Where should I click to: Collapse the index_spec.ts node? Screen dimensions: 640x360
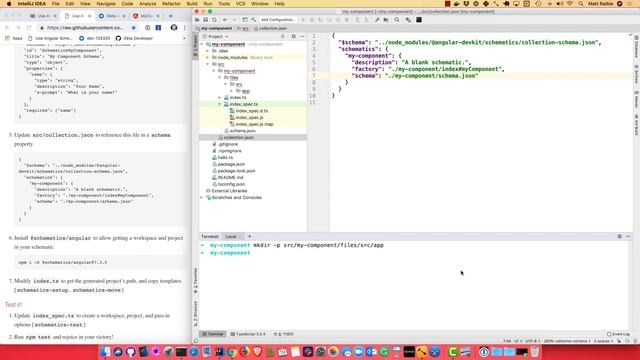[220, 104]
